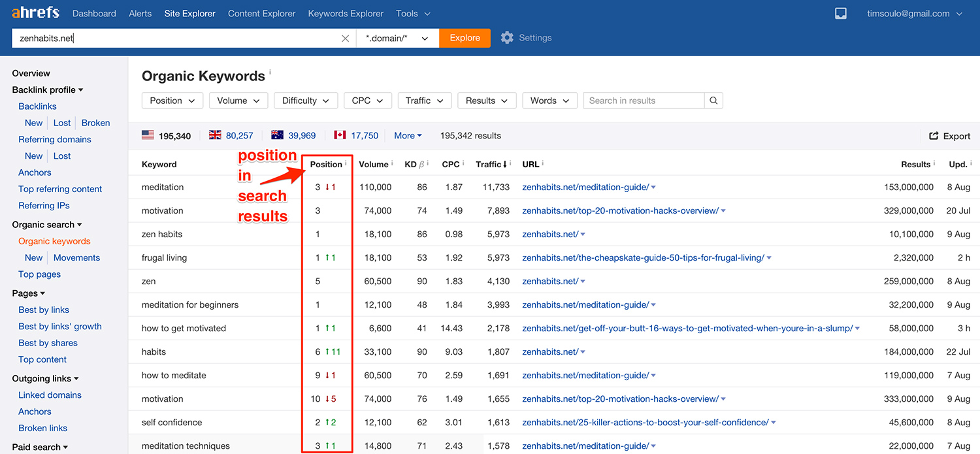Screen dimensions: 980x454
Task: Open Best by shares link
Action: point(48,343)
